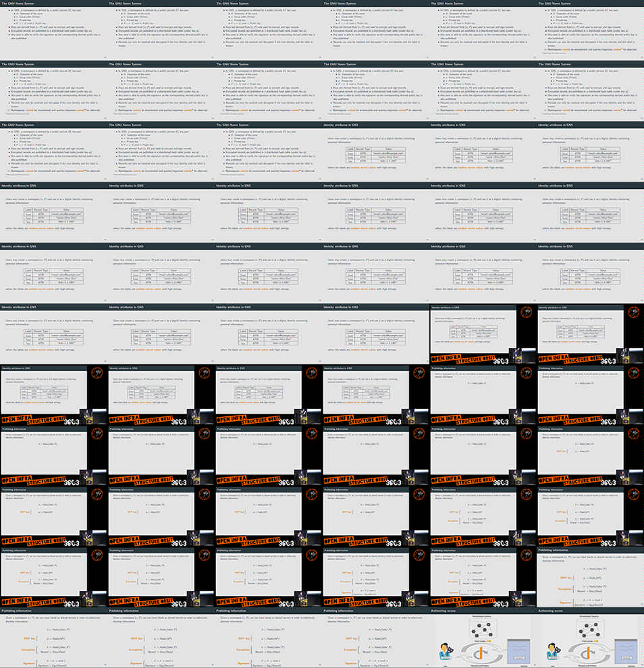
Task: Select first Publishing thumbnail showing the Signature label
Action: 375,577
